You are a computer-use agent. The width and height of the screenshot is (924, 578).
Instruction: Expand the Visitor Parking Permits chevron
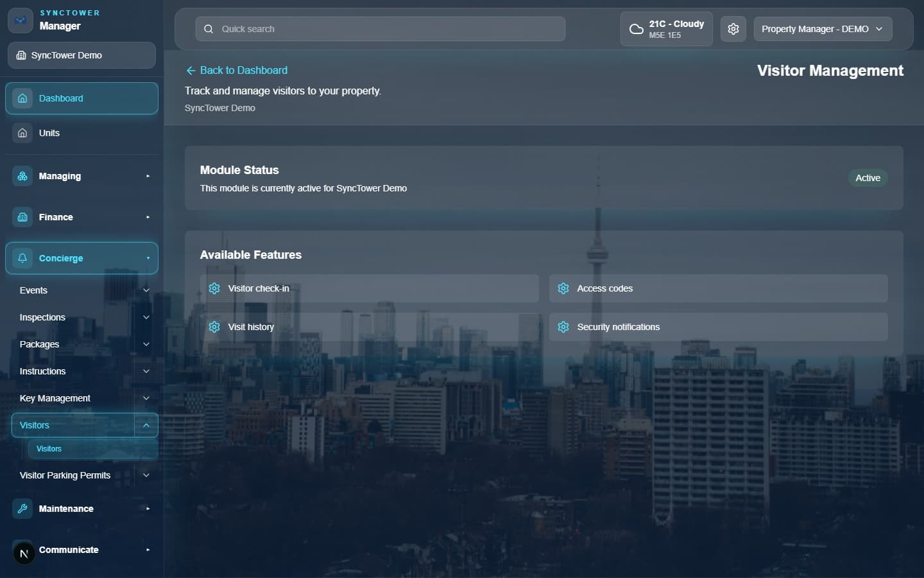click(146, 475)
